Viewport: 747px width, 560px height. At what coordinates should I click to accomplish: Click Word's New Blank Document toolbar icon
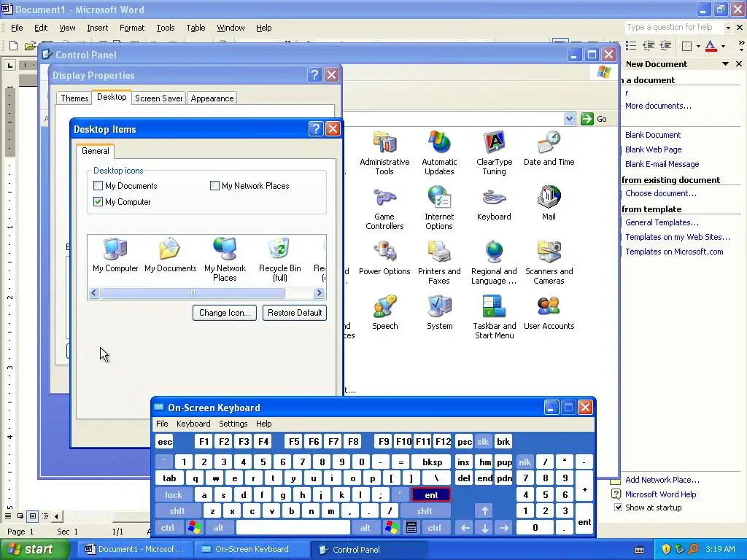13,46
